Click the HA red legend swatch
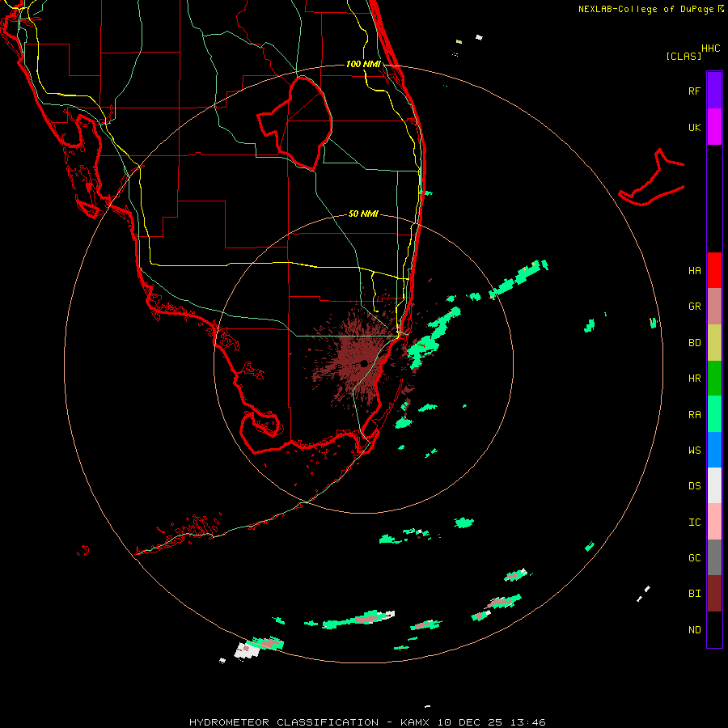This screenshot has height=728, width=728. pos(714,270)
